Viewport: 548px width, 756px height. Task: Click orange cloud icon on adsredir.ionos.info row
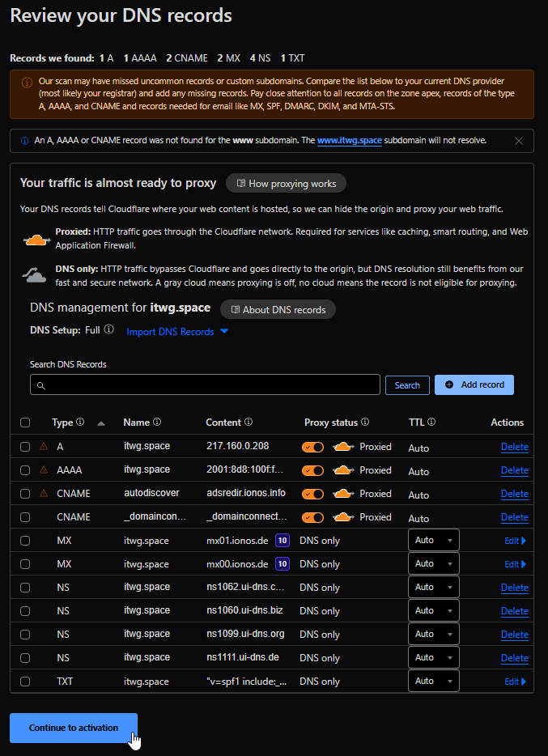point(343,494)
